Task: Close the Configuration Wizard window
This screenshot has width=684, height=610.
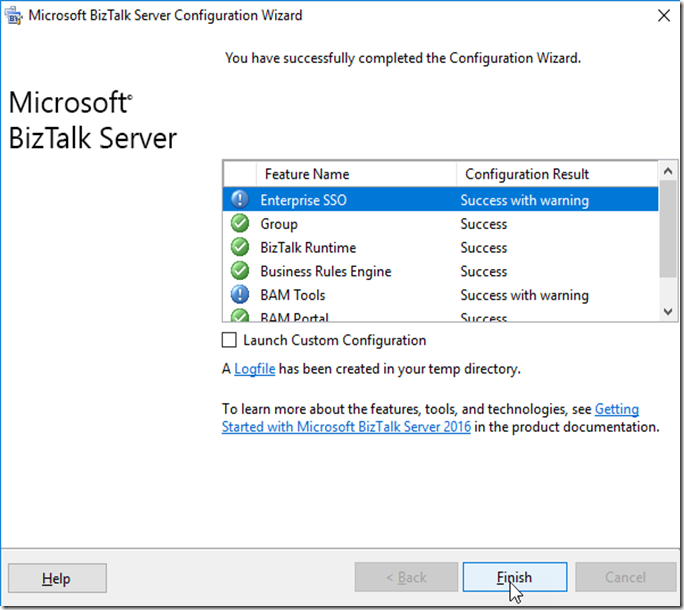Action: (664, 16)
